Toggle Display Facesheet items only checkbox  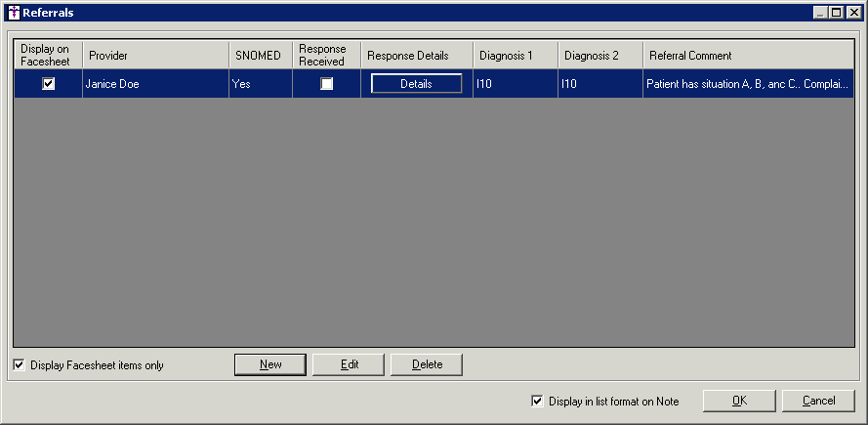21,365
